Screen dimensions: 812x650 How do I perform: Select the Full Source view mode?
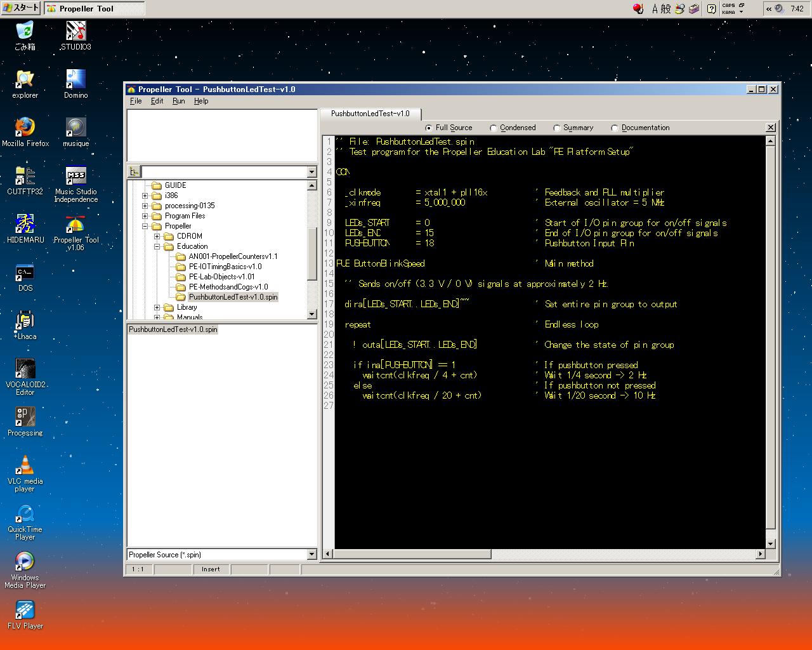429,128
